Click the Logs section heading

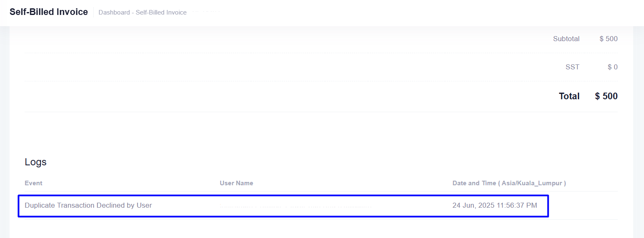[x=35, y=162]
